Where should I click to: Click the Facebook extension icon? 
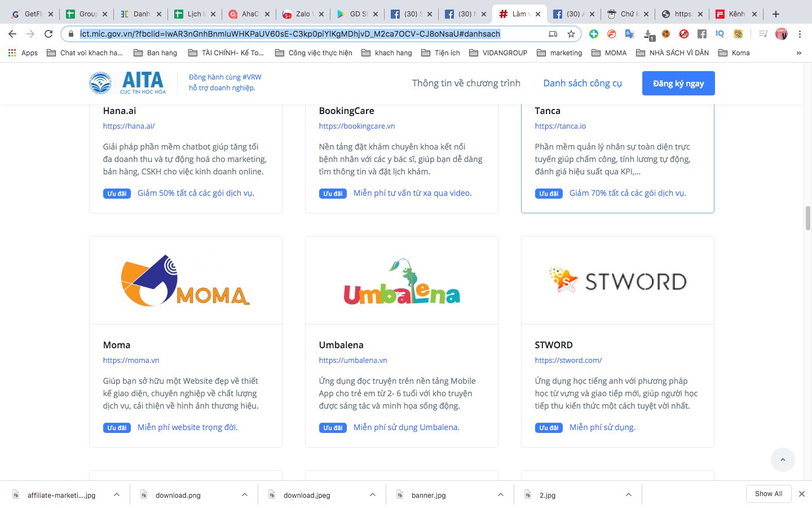pyautogui.click(x=702, y=34)
